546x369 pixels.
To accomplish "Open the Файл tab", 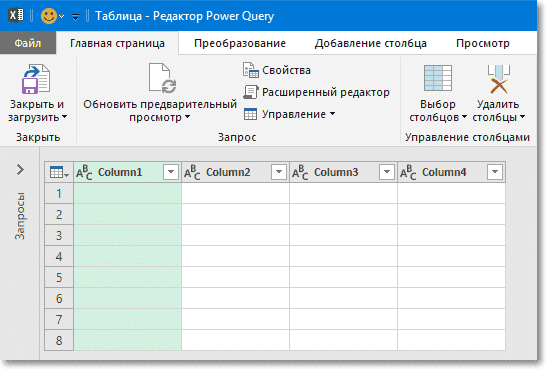I will point(28,43).
